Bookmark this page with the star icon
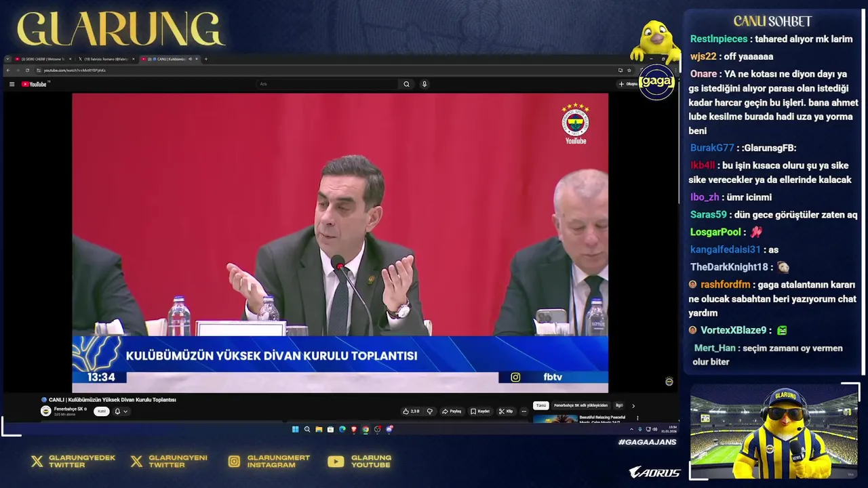This screenshot has height=488, width=868. 629,70
